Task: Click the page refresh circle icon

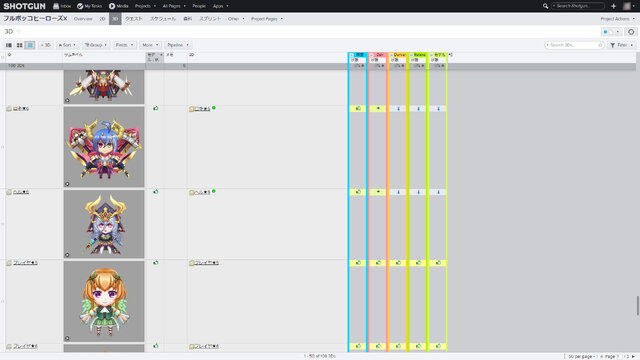Action: (631, 32)
